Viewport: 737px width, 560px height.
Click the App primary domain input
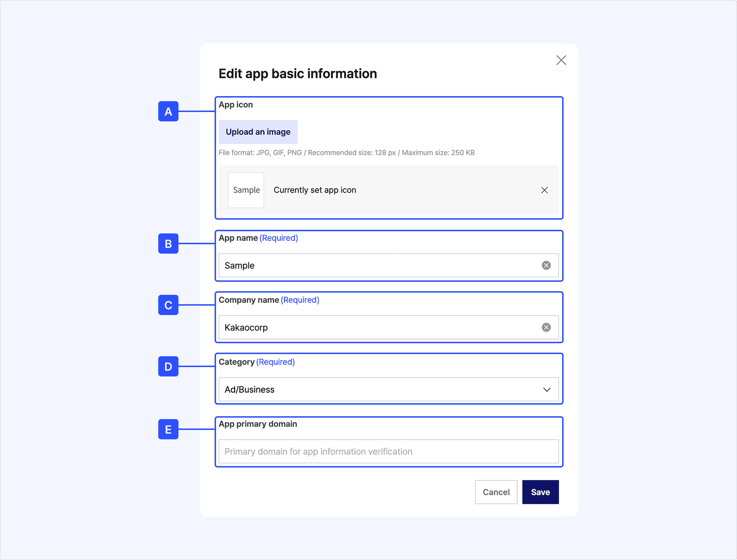[x=388, y=452]
